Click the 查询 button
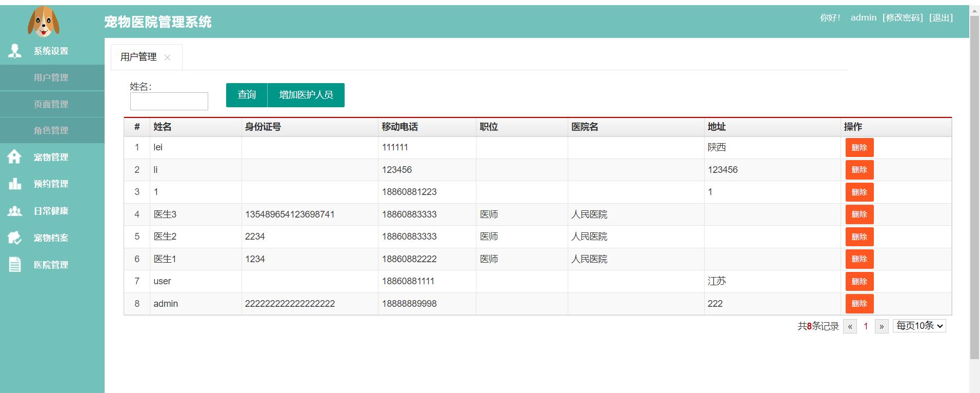This screenshot has width=980, height=393. (x=247, y=95)
